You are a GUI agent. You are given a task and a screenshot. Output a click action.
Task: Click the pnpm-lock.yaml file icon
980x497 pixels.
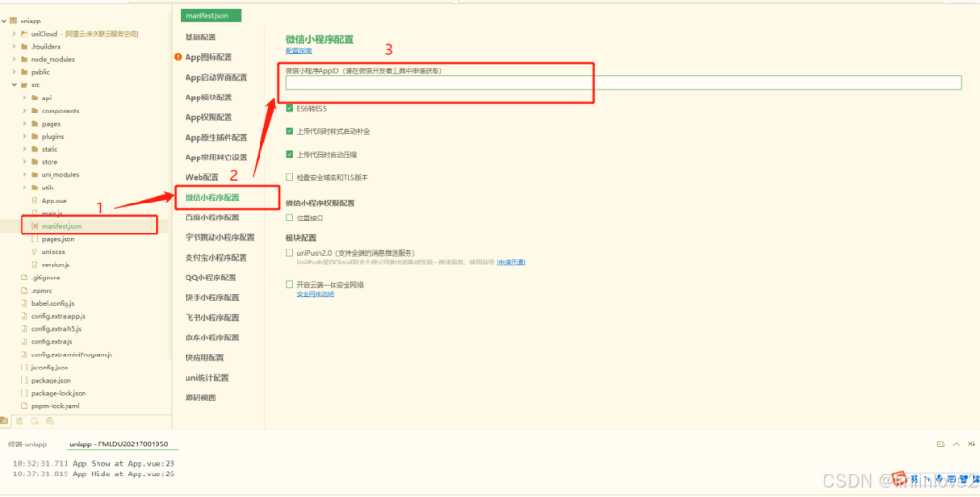point(24,406)
